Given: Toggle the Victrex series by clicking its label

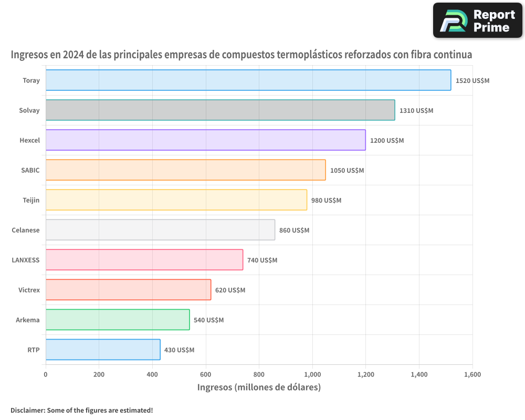Looking at the screenshot, I should pos(29,290).
